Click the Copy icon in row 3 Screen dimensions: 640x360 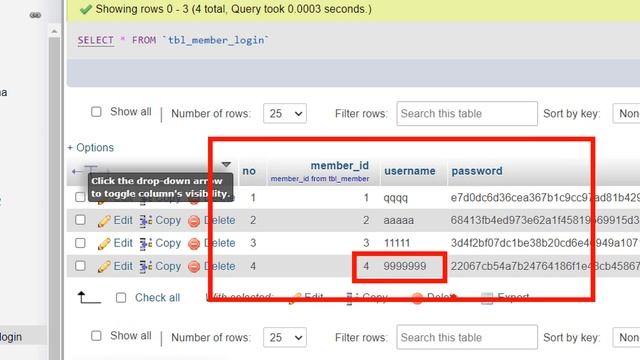coord(146,244)
